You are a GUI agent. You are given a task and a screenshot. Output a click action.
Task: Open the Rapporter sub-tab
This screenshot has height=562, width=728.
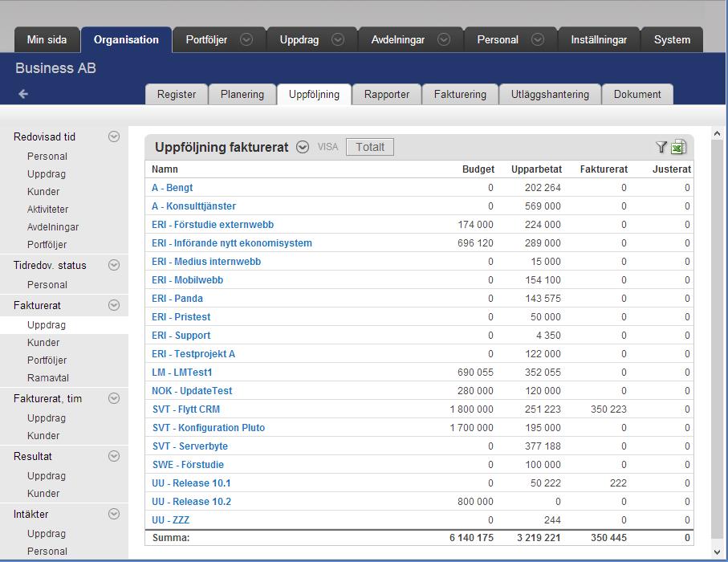(387, 94)
